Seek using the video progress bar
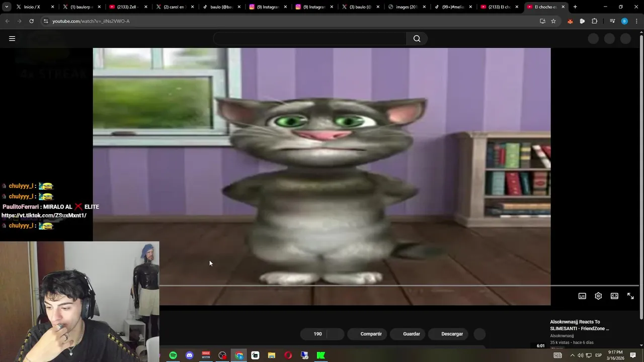The image size is (644, 362). (x=399, y=286)
